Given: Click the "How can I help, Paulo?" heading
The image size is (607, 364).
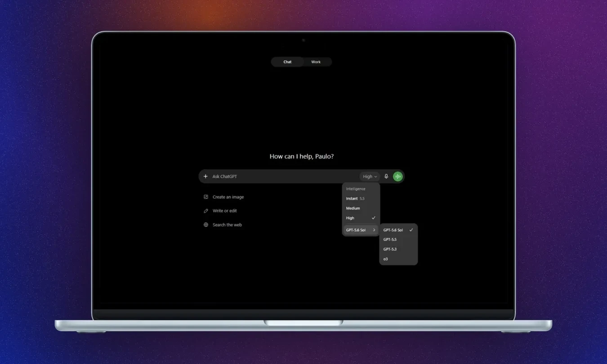Looking at the screenshot, I should (302, 156).
